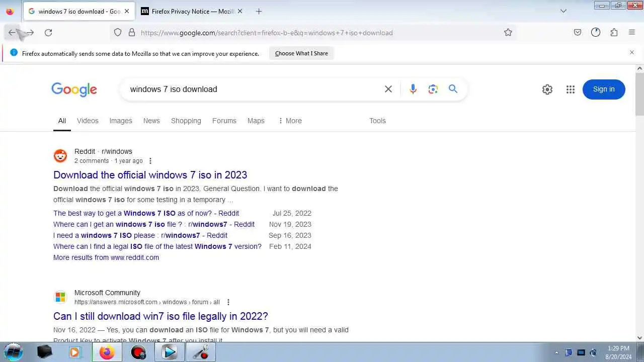Go forward using the forward arrow
644x362 pixels.
(30, 33)
